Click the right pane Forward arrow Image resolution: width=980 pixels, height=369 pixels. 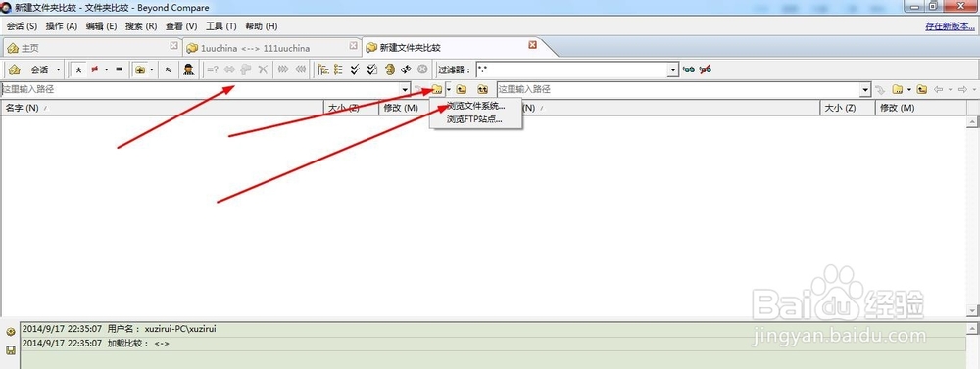click(x=962, y=89)
